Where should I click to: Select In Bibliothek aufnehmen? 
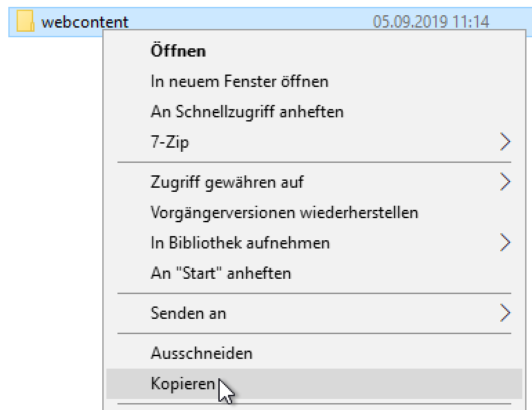tap(240, 243)
